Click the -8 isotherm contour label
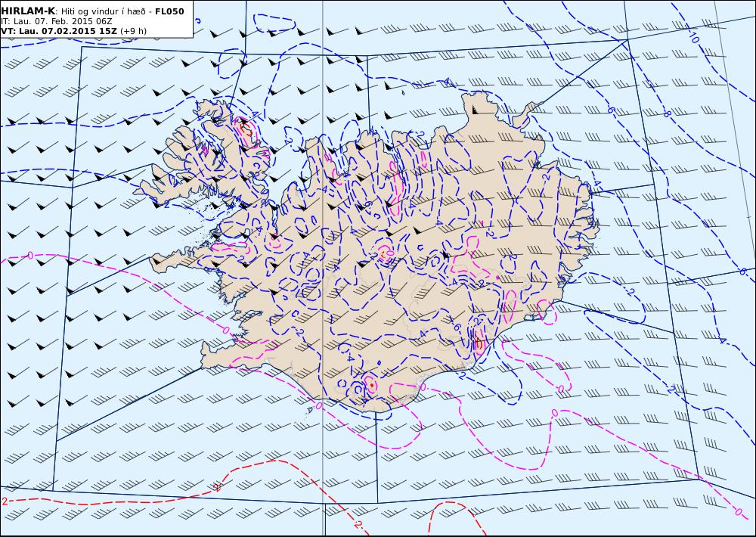Screen dimensions: 756x537 [666, 114]
